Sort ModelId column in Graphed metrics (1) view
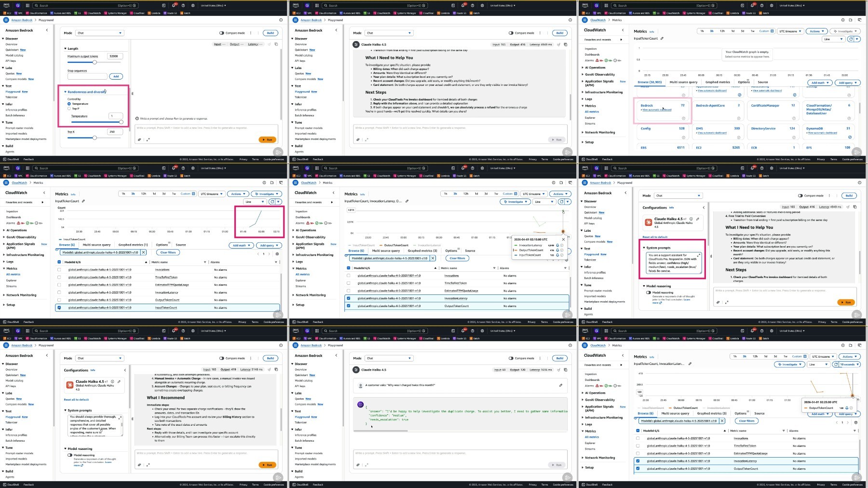This screenshot has width=868, height=488. 146,262
